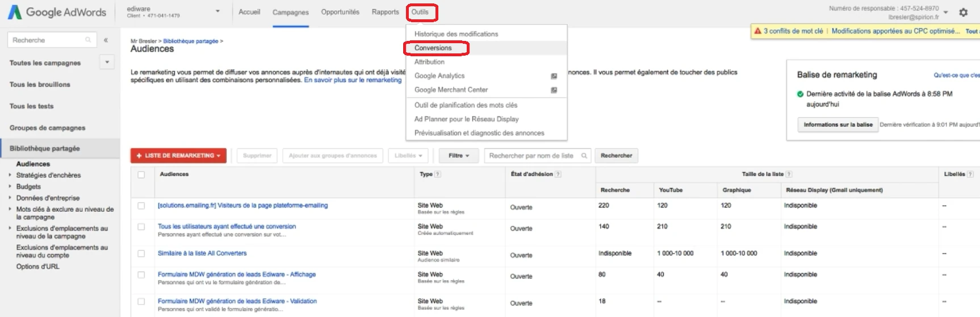Select checkbox for Tous les utilisateurs row
The height and width of the screenshot is (317, 980).
(x=141, y=227)
